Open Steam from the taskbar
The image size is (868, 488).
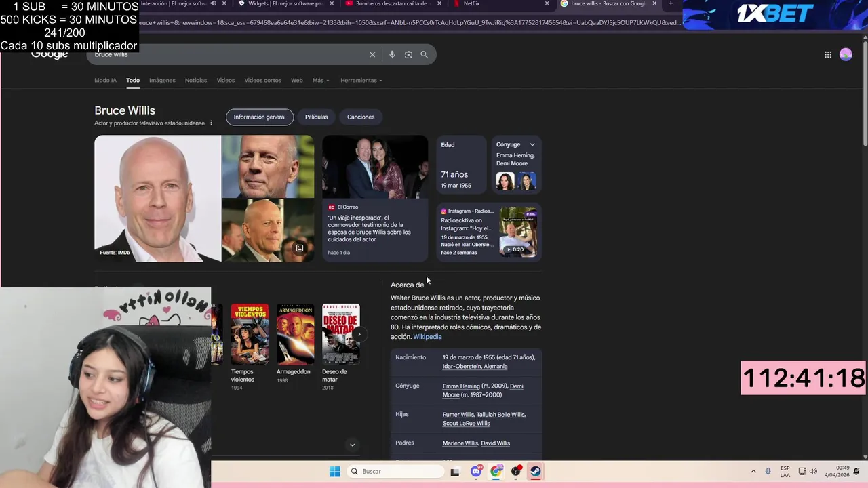coord(536,471)
